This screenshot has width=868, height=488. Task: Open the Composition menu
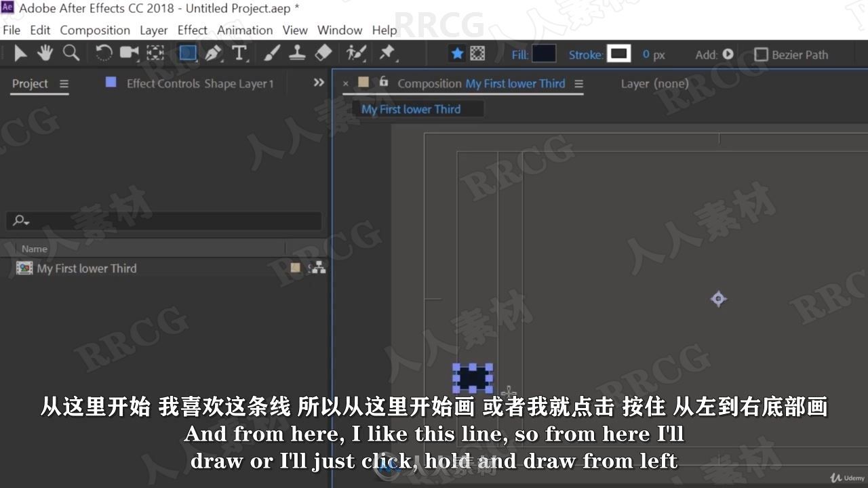tap(95, 30)
